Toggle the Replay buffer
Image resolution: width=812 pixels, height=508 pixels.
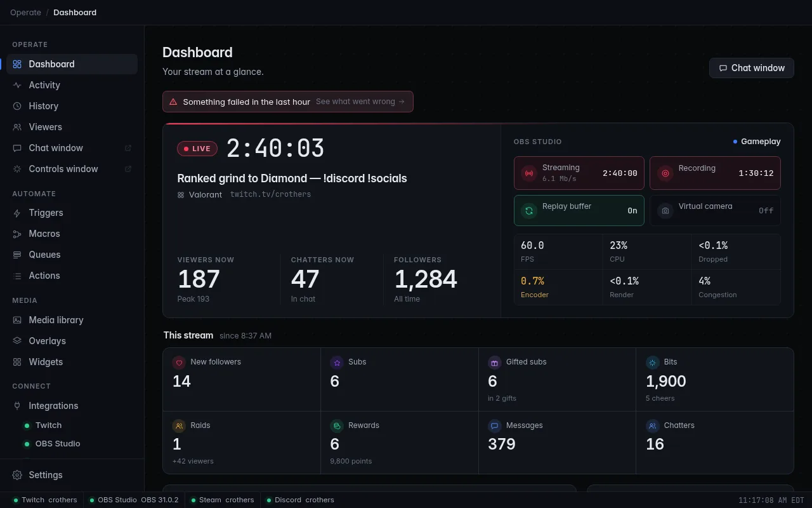(x=579, y=211)
